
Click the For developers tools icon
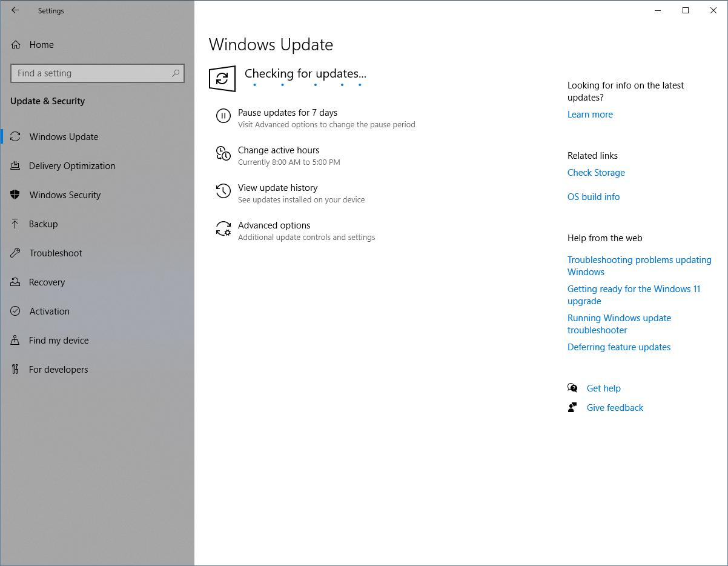pos(16,369)
